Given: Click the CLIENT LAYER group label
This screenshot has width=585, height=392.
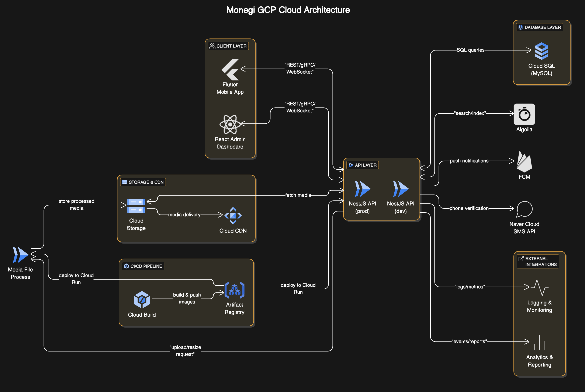Looking at the screenshot, I should 228,46.
